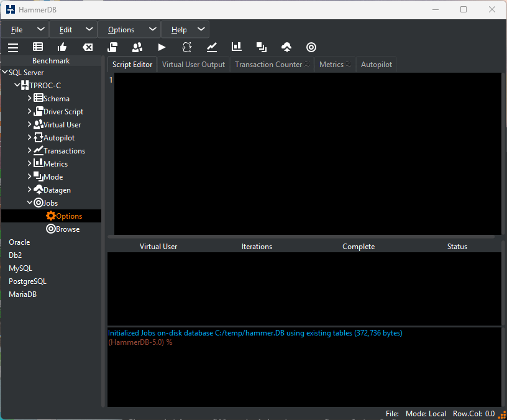Click the Datagen upload toolbar icon
Image resolution: width=507 pixels, height=420 pixels.
pyautogui.click(x=286, y=47)
